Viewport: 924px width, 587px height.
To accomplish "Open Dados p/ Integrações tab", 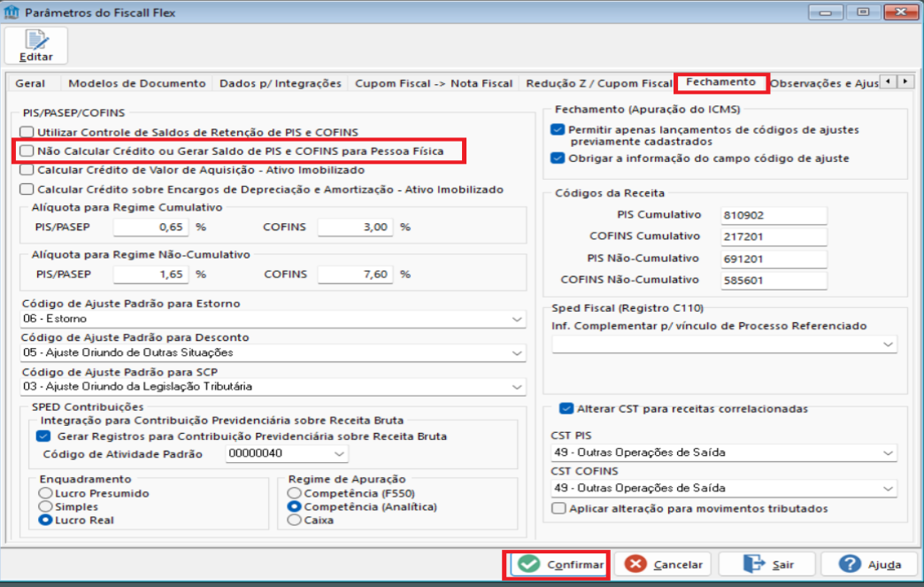I will 281,83.
